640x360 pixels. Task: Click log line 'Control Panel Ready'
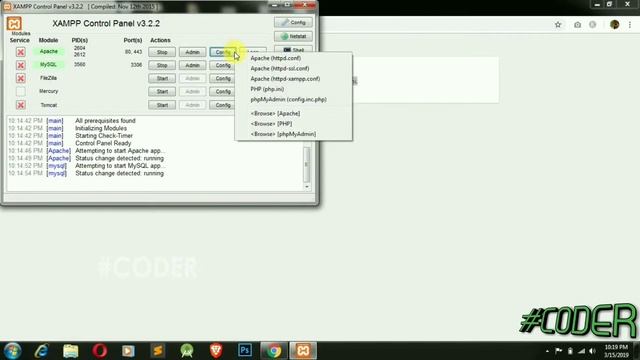point(103,143)
